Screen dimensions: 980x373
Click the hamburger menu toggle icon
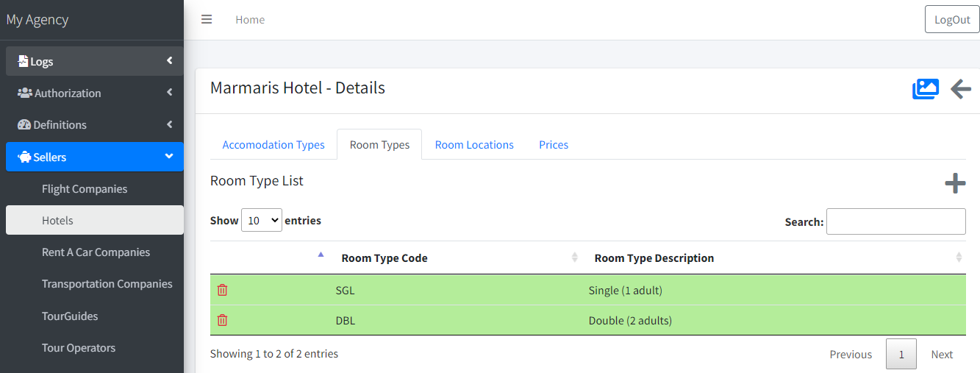(207, 20)
